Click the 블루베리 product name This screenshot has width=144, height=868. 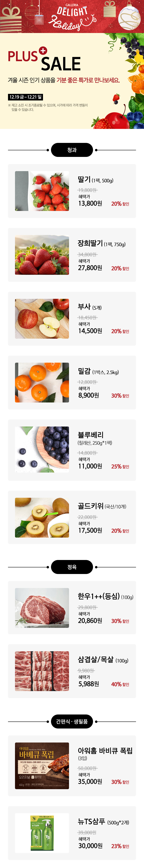coord(91,435)
